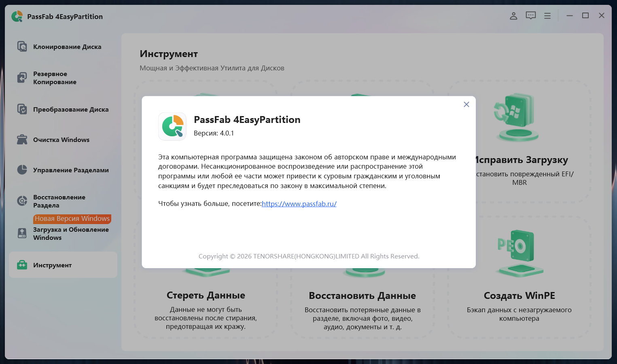Click the PassFab 4EasyPartition title bar text
The height and width of the screenshot is (364, 617).
tap(65, 17)
